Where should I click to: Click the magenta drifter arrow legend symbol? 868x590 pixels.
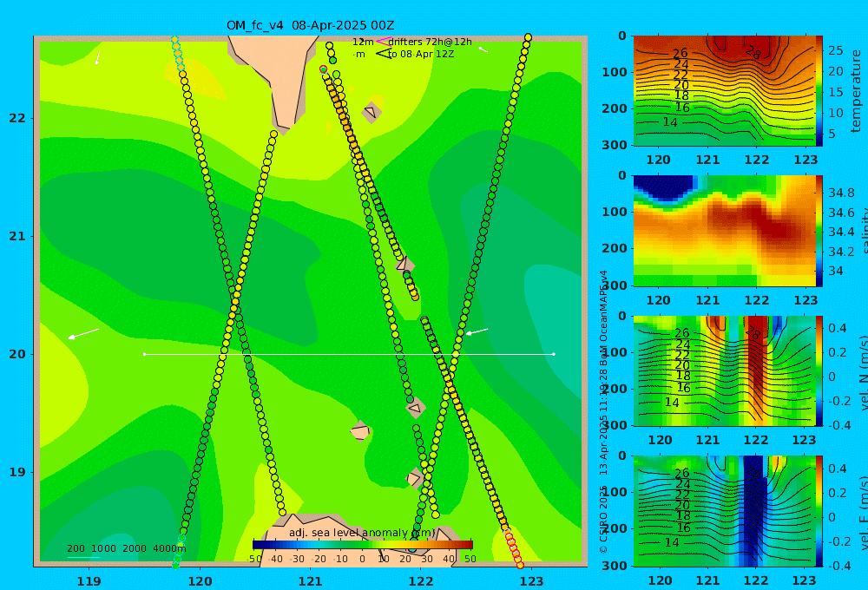pos(383,41)
